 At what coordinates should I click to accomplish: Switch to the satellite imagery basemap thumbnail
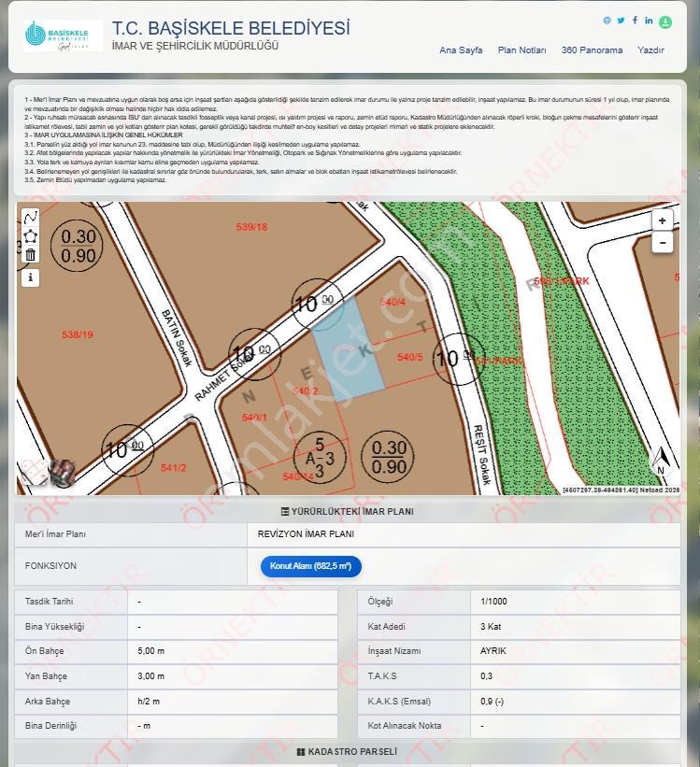(x=63, y=473)
